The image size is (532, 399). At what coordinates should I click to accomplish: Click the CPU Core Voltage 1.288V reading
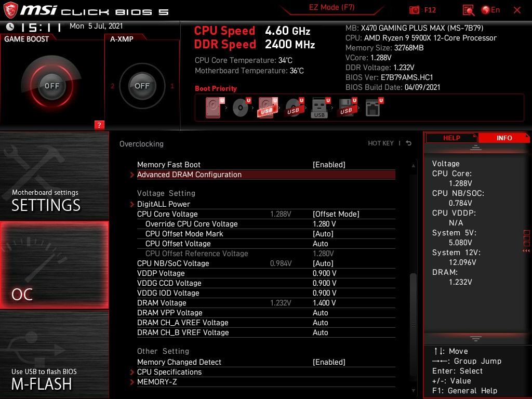click(x=281, y=214)
